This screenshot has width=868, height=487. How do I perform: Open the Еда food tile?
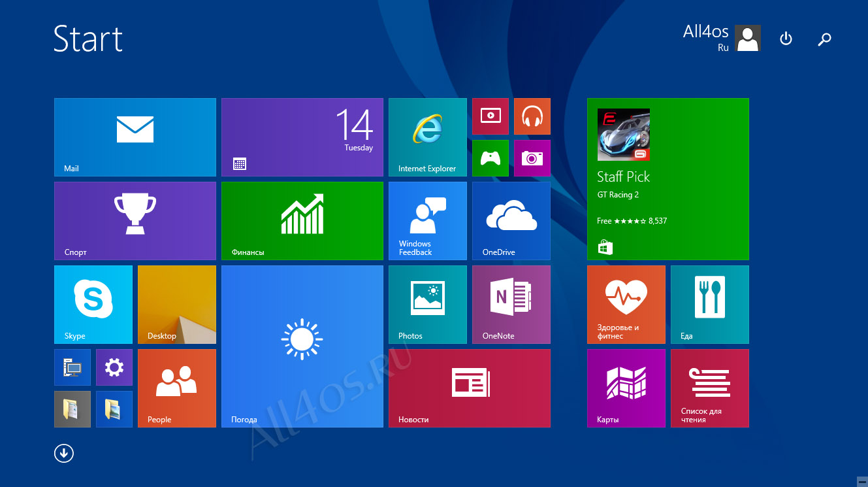coord(709,305)
